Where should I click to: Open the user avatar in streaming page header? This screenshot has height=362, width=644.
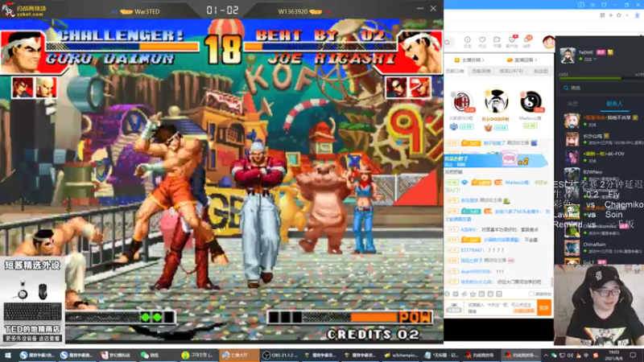point(548,42)
